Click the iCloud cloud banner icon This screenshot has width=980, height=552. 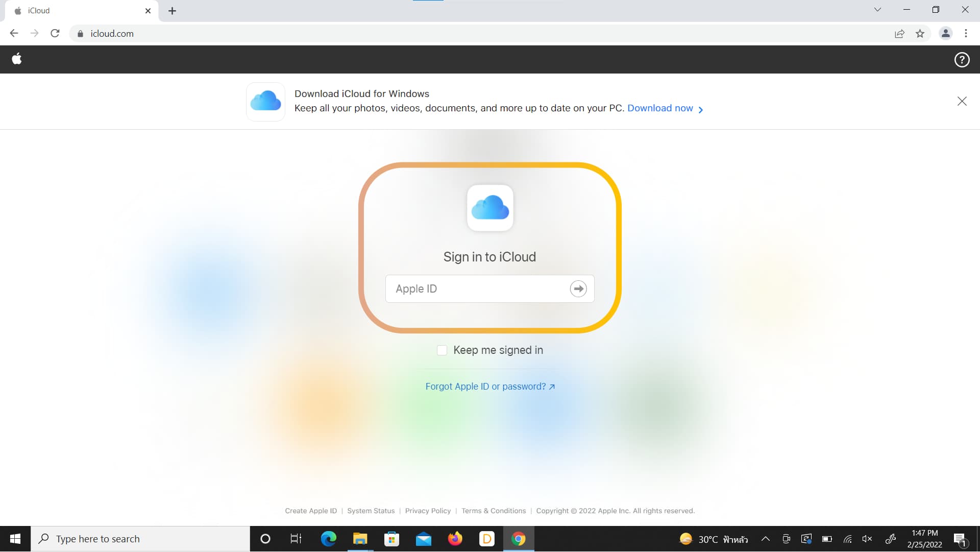click(265, 102)
